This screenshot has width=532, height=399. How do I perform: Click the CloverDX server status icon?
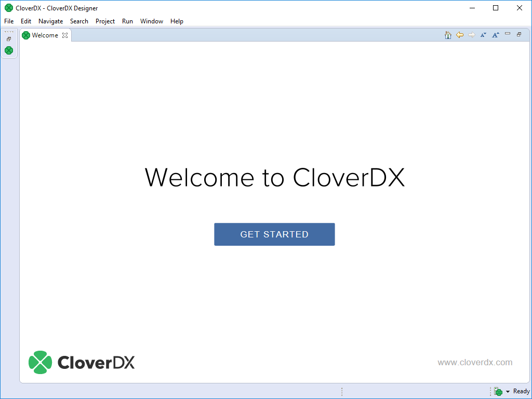498,392
